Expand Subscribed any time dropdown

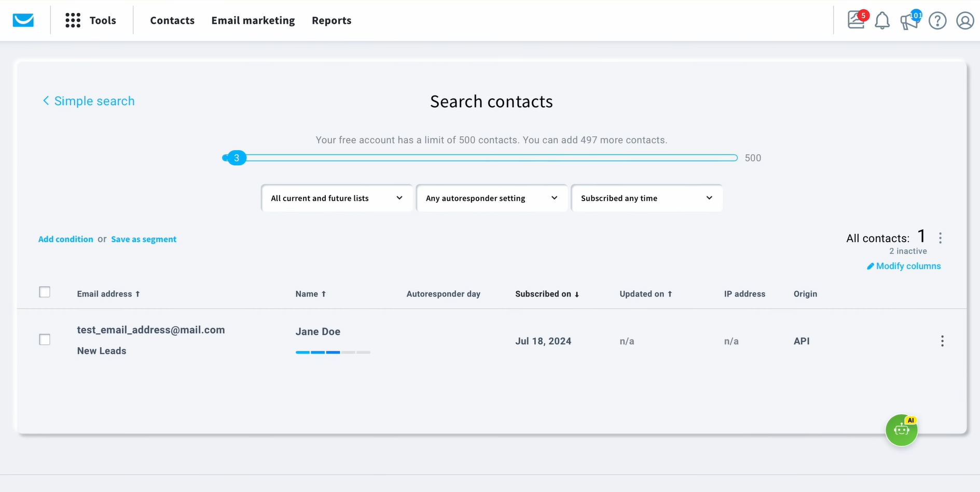[x=646, y=198]
